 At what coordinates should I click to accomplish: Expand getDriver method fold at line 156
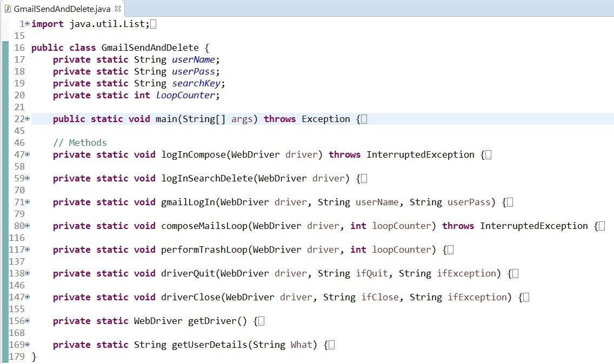point(27,321)
